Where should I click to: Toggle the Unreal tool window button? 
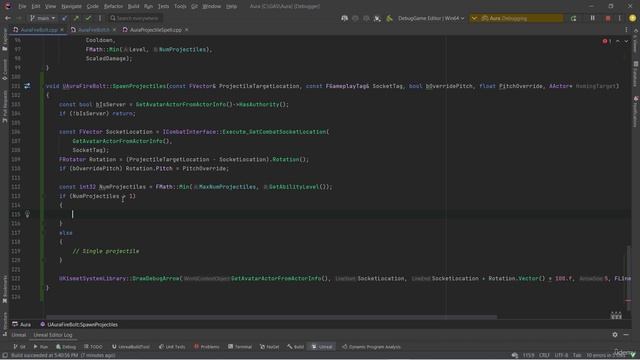[322, 347]
